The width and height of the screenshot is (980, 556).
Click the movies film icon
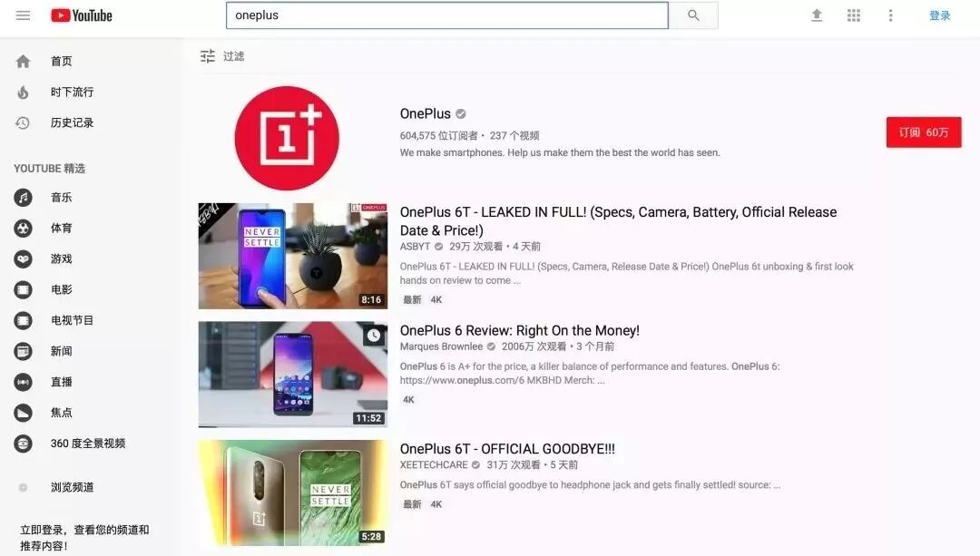pos(23,289)
